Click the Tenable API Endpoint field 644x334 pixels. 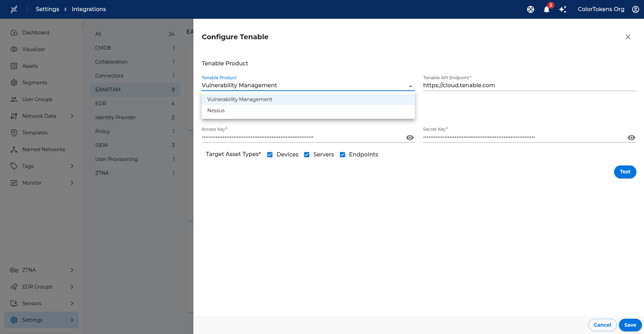[529, 85]
